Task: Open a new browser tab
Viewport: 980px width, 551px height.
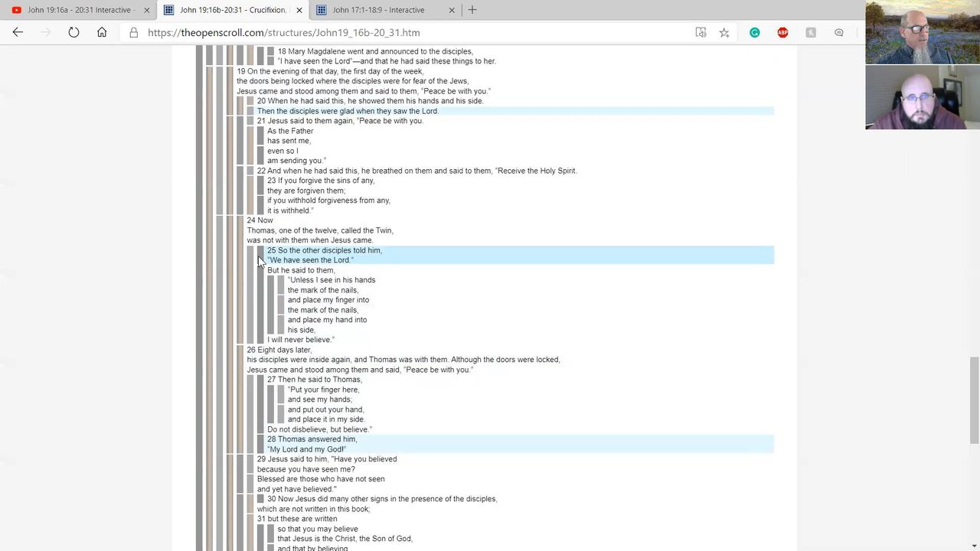Action: click(x=472, y=10)
